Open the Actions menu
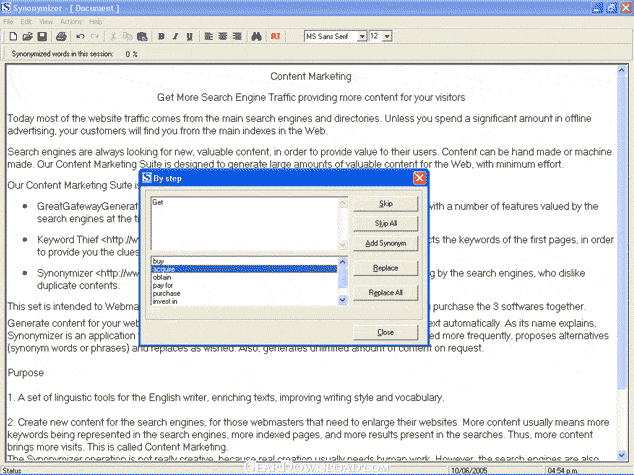Screen dimensions: 634x475 tap(71, 21)
